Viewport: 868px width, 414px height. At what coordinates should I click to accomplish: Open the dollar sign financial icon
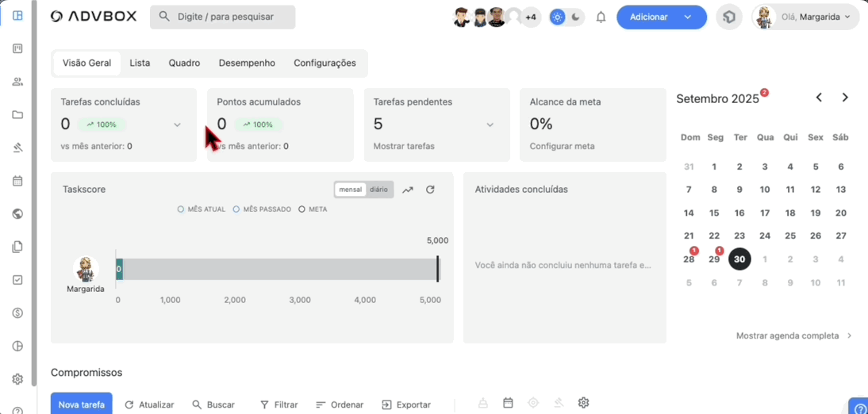click(x=17, y=312)
